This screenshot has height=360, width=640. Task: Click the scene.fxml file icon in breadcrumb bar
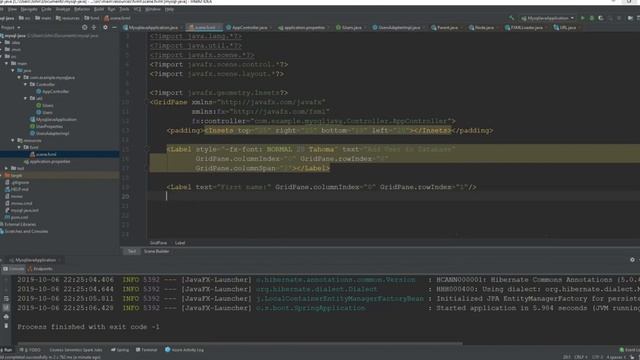107,18
